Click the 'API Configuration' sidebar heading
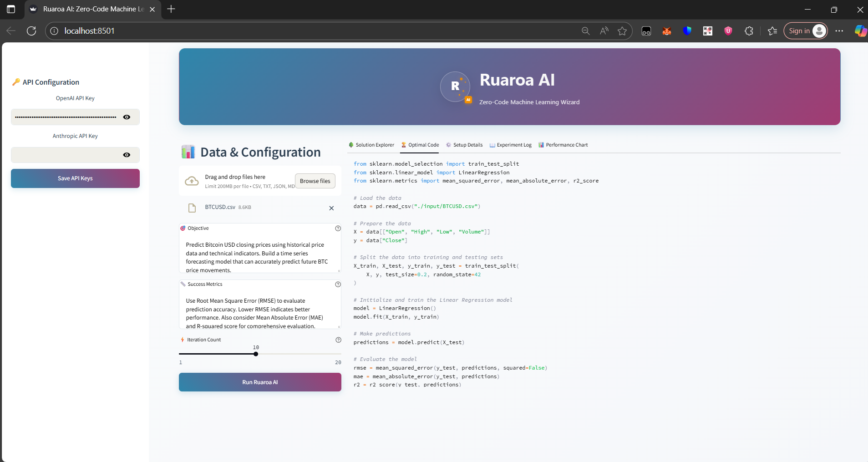 [x=51, y=82]
